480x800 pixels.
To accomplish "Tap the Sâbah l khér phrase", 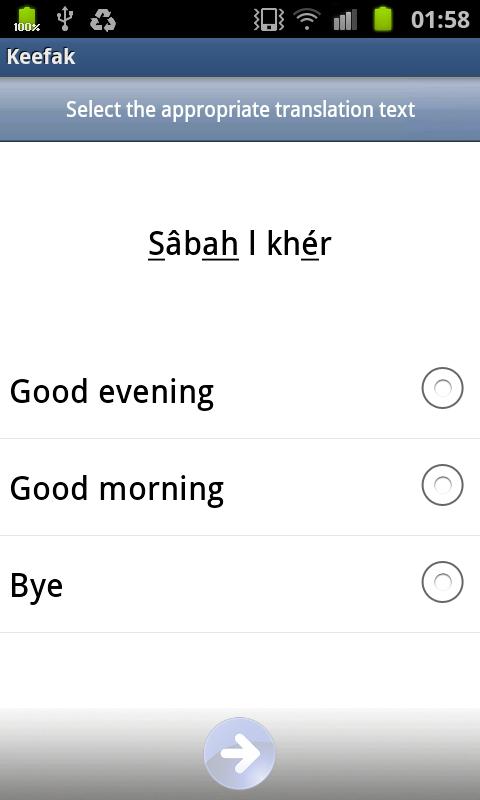I will coord(240,244).
